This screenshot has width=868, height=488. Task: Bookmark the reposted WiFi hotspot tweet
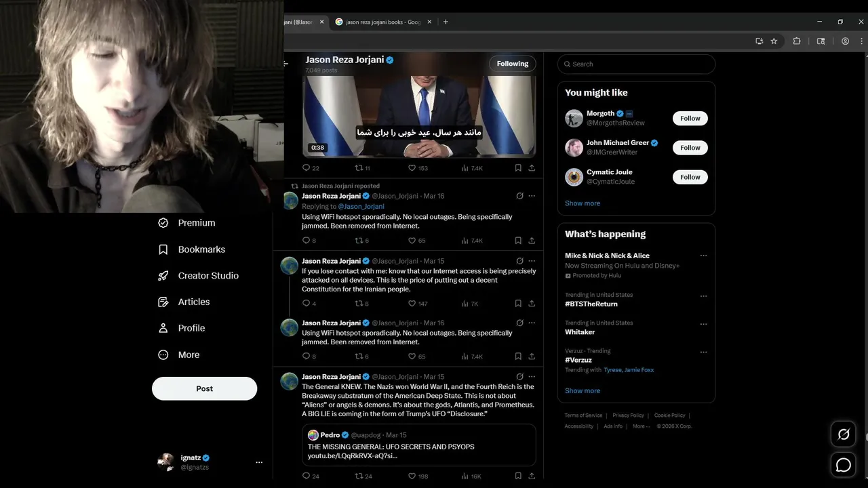(518, 241)
